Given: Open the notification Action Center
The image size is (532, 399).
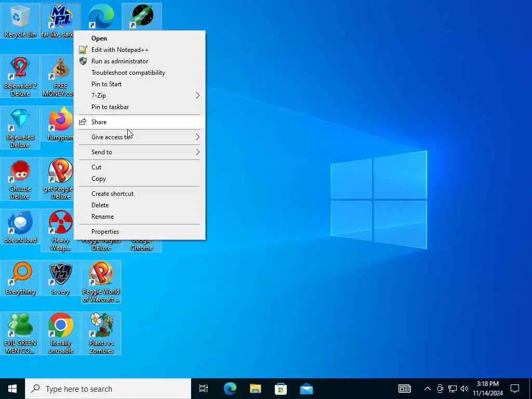Looking at the screenshot, I should coord(515,389).
